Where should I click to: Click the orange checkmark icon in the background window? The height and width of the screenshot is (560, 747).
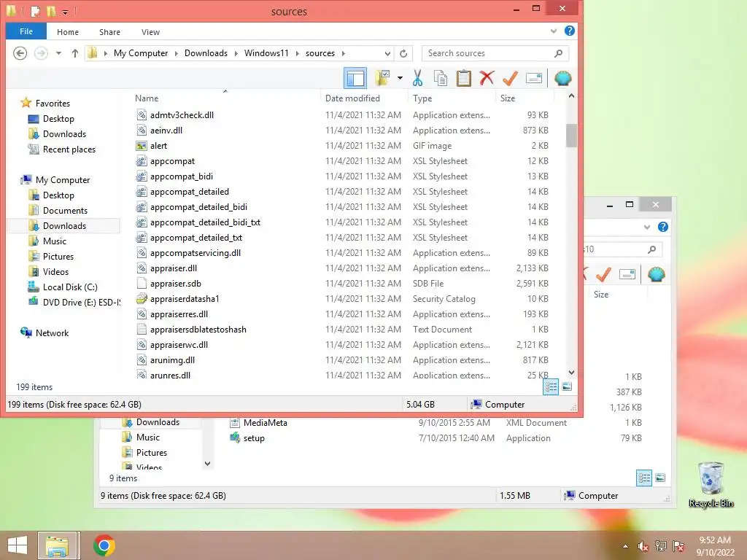[x=603, y=274]
